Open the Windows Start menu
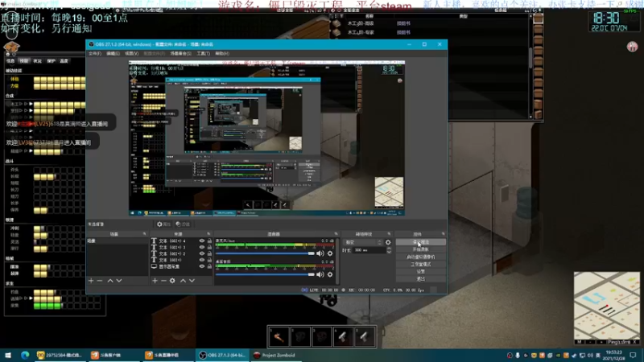The width and height of the screenshot is (644, 362). 8,356
